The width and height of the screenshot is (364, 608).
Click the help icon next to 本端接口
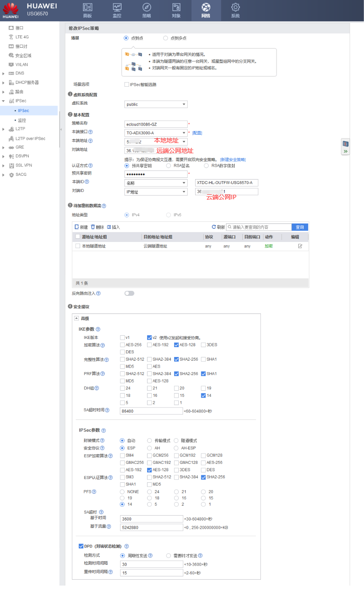[x=90, y=132]
